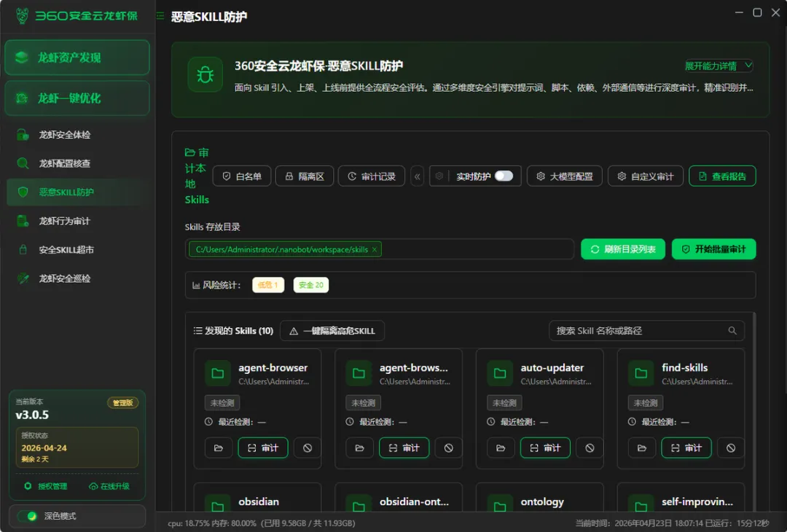Image resolution: width=787 pixels, height=532 pixels.
Task: Click the find-skills folder icon
Action: pos(641,373)
